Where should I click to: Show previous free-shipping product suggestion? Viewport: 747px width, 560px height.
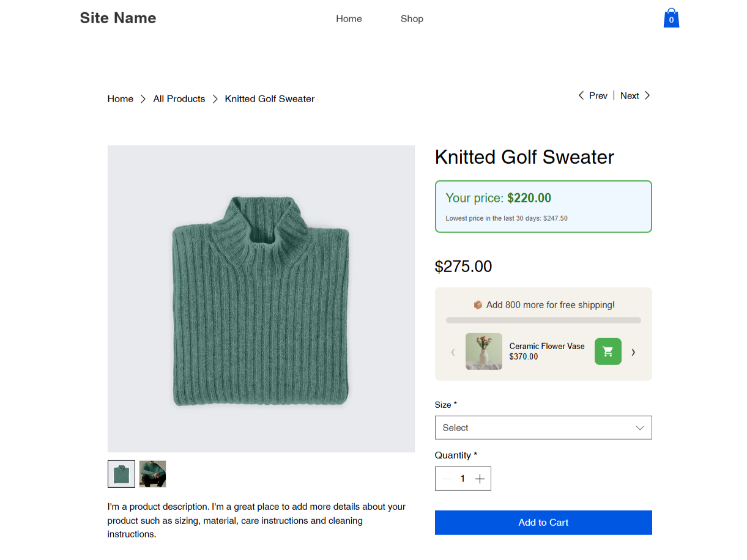[x=453, y=352]
